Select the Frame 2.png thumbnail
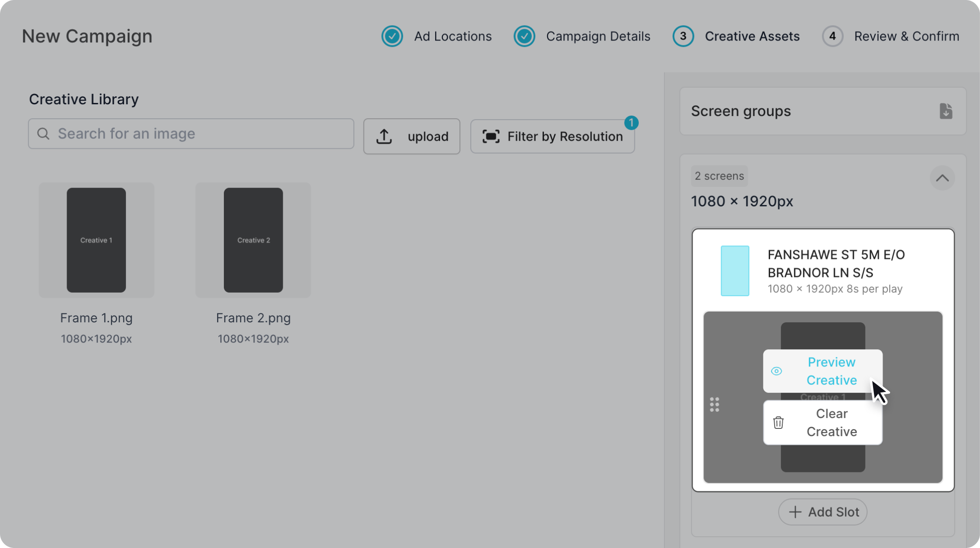 253,241
